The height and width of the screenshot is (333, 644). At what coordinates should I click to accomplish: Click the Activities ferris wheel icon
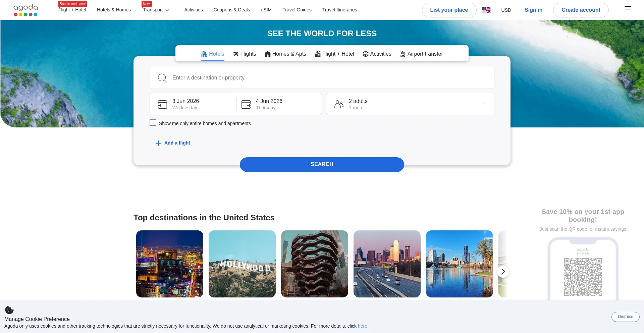[366, 54]
